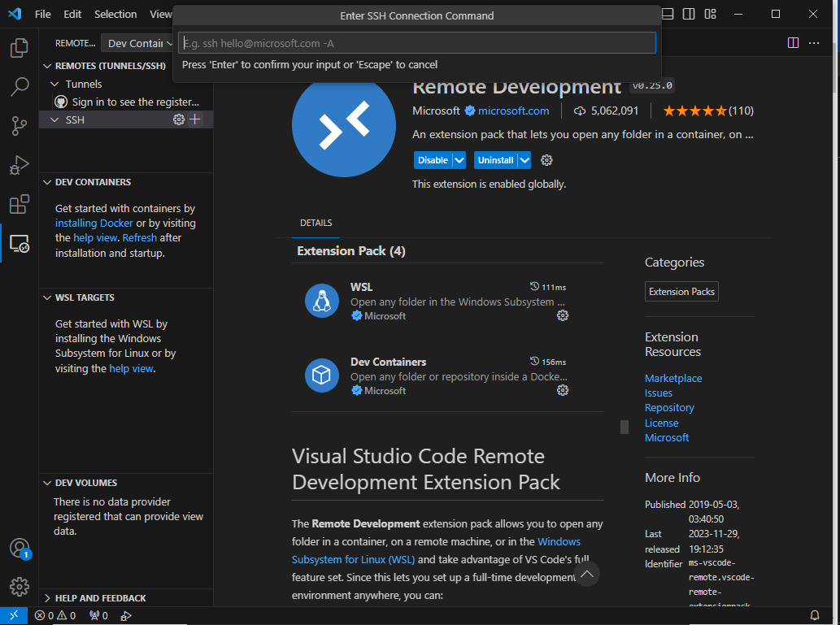Open the microsoft.com publisher link
This screenshot has height=625, width=840.
coord(513,111)
